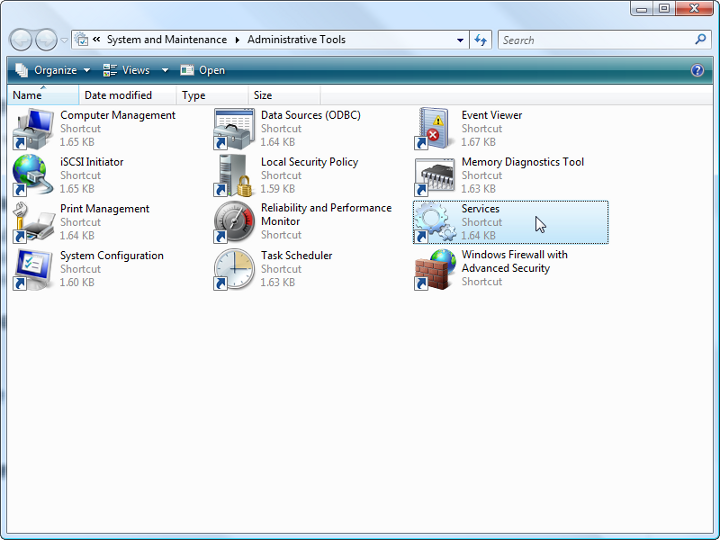This screenshot has width=720, height=540.
Task: Minimize the Administrative Tools window
Action: (641, 8)
